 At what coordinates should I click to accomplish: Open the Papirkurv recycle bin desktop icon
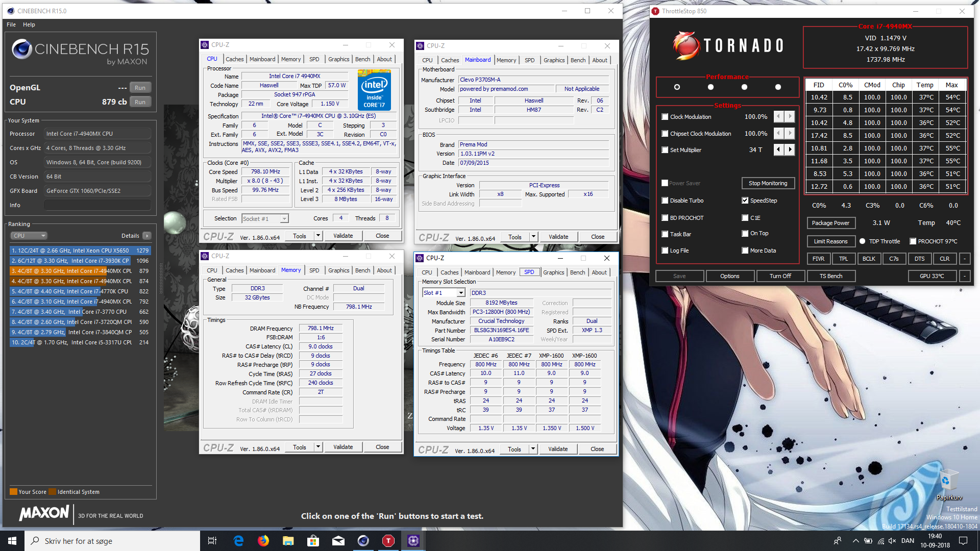coord(948,485)
